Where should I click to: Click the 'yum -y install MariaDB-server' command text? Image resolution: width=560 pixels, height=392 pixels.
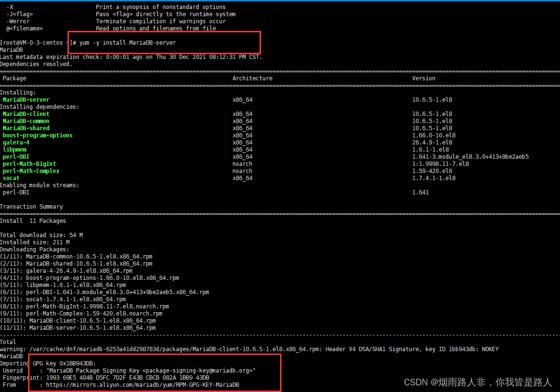pyautogui.click(x=127, y=42)
